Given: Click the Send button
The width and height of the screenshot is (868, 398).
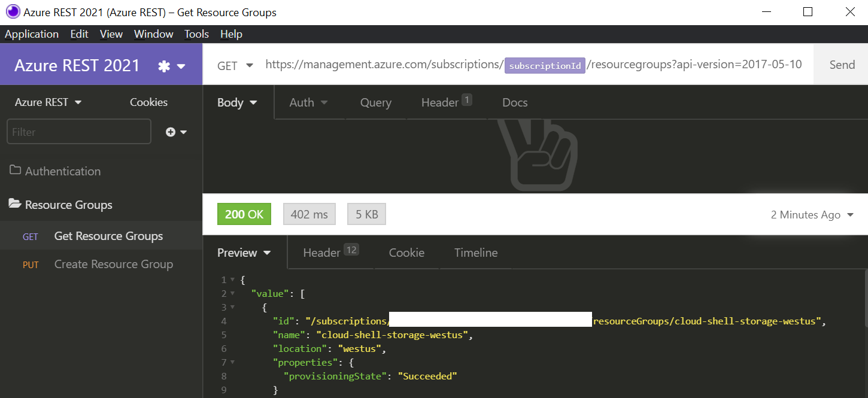Looking at the screenshot, I should (841, 64).
